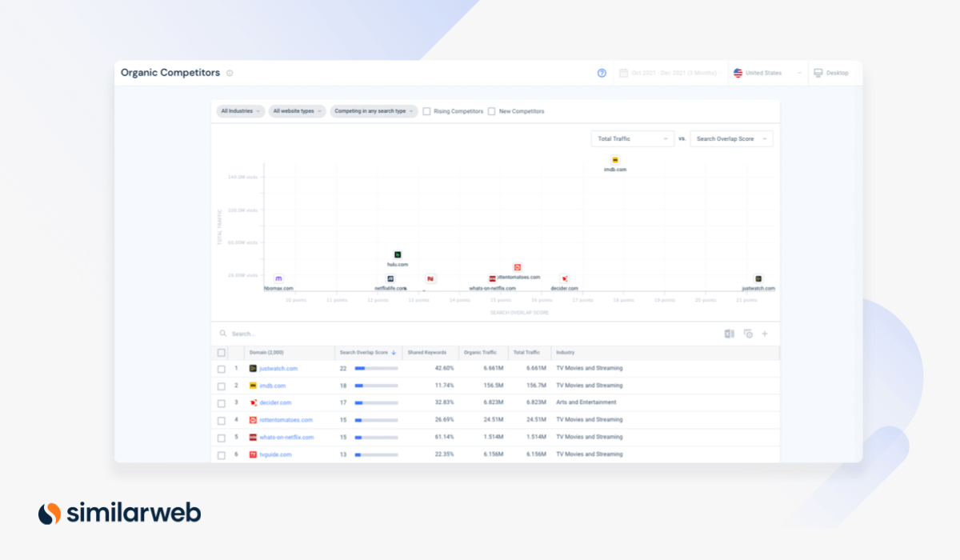The image size is (960, 560).
Task: Select the rottentomatoes.com point on the chart
Action: [518, 267]
